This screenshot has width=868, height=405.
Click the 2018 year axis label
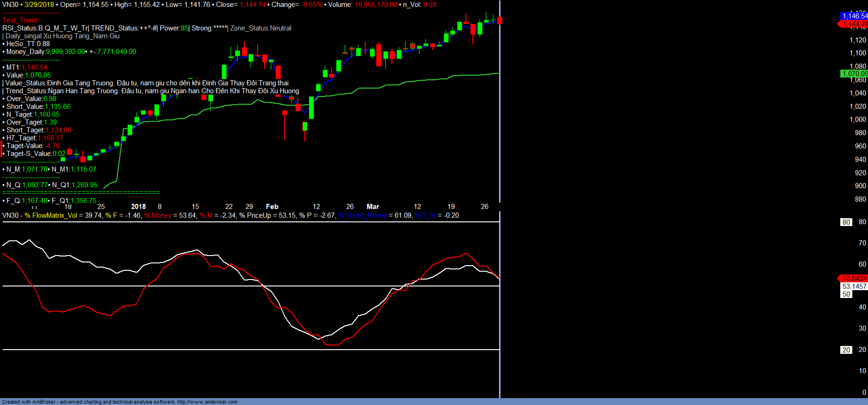click(x=138, y=207)
